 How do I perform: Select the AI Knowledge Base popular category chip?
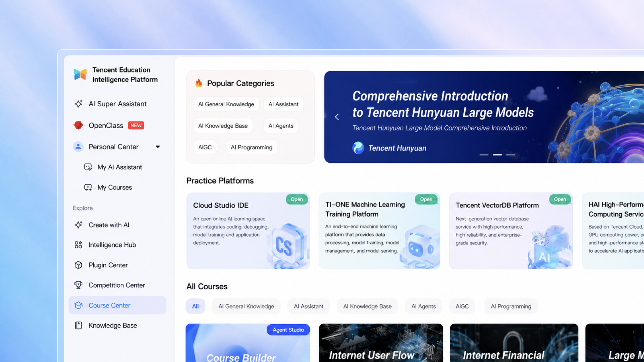tap(223, 126)
